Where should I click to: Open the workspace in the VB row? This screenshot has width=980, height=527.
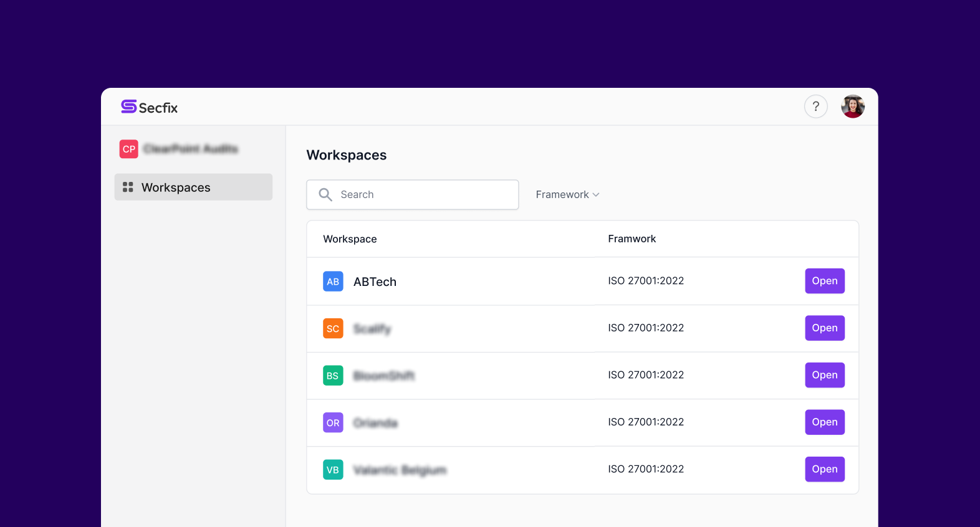(825, 469)
